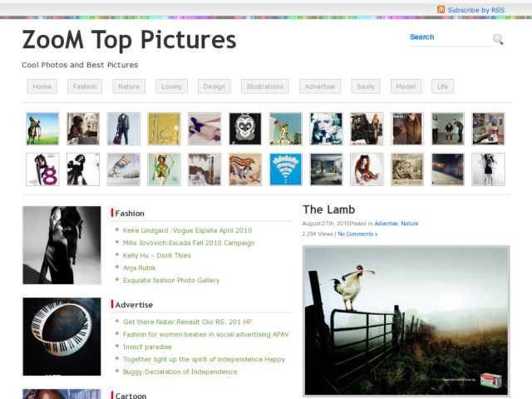The image size is (532, 399).
Task: Open the Nature menu item
Action: [x=129, y=86]
